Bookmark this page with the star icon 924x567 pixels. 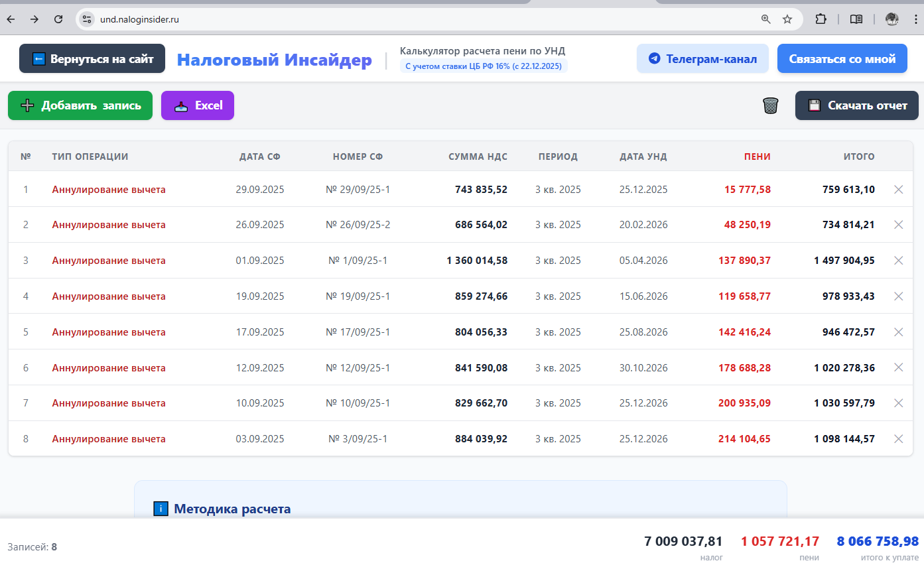tap(787, 19)
